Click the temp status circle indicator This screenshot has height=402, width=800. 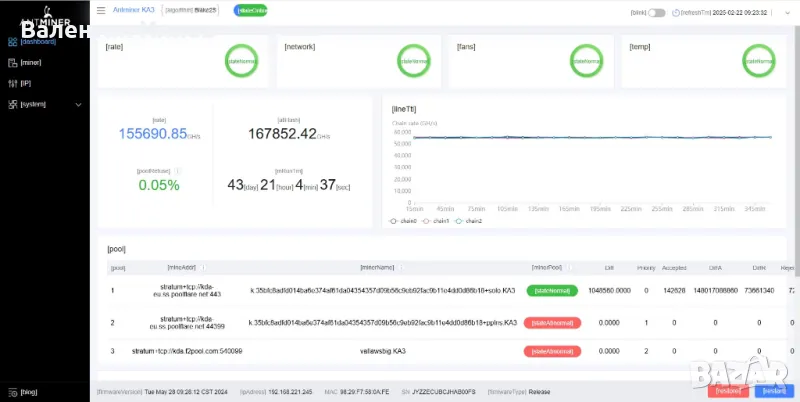coord(757,62)
